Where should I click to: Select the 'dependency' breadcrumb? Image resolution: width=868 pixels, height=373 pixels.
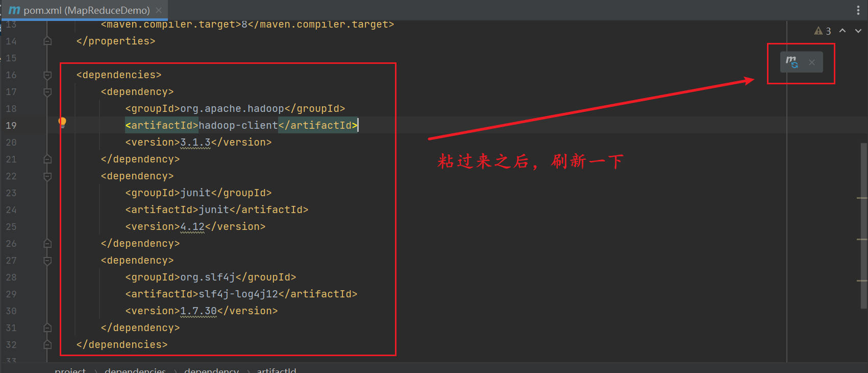pyautogui.click(x=212, y=370)
